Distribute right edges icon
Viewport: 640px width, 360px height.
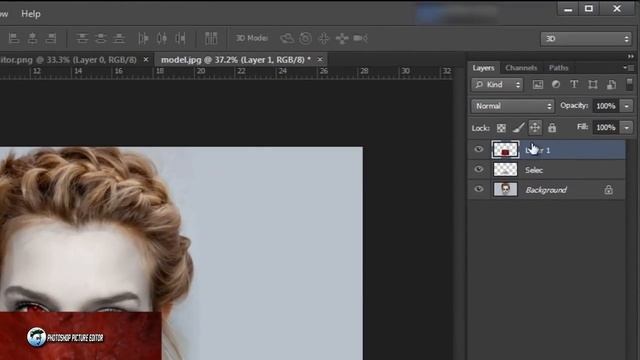point(180,38)
